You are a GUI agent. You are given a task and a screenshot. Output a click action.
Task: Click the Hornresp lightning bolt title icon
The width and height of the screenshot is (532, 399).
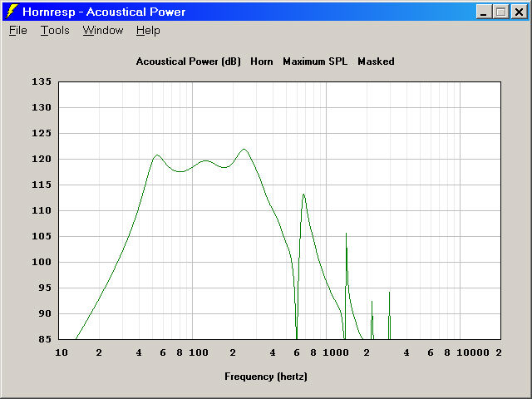(x=12, y=11)
